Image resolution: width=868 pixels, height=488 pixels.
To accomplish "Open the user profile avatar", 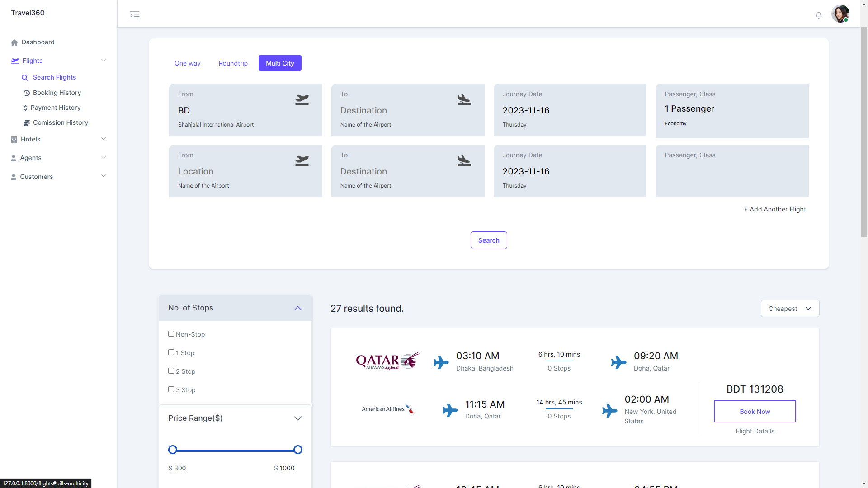I will click(840, 14).
